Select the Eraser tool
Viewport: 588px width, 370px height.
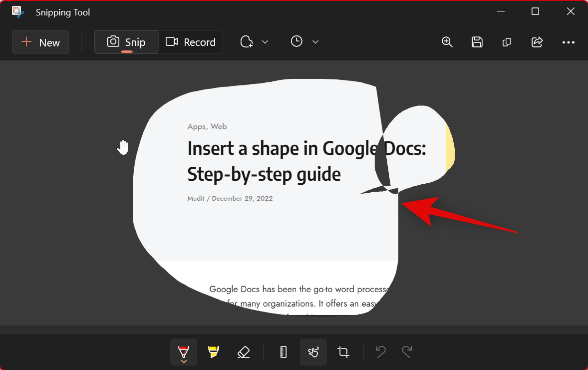point(243,352)
